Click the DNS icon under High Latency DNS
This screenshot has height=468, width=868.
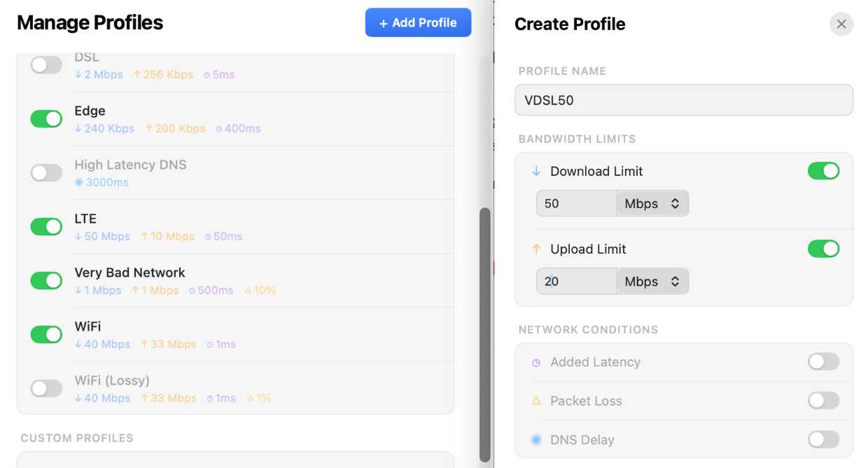(x=79, y=182)
